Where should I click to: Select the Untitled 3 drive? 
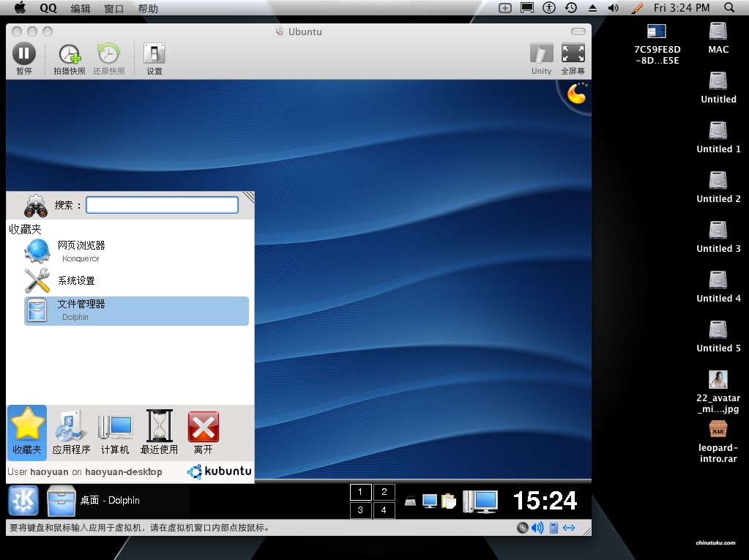pyautogui.click(x=718, y=237)
